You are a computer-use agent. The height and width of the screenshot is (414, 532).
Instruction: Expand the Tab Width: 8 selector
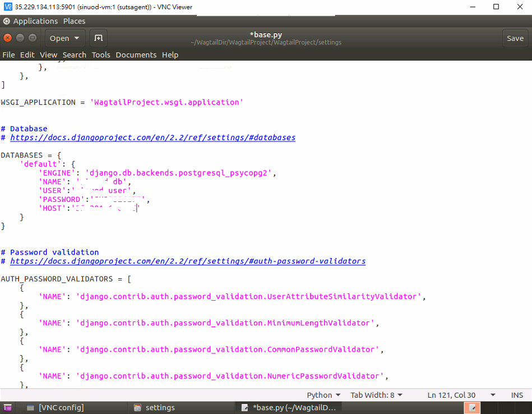click(x=376, y=395)
